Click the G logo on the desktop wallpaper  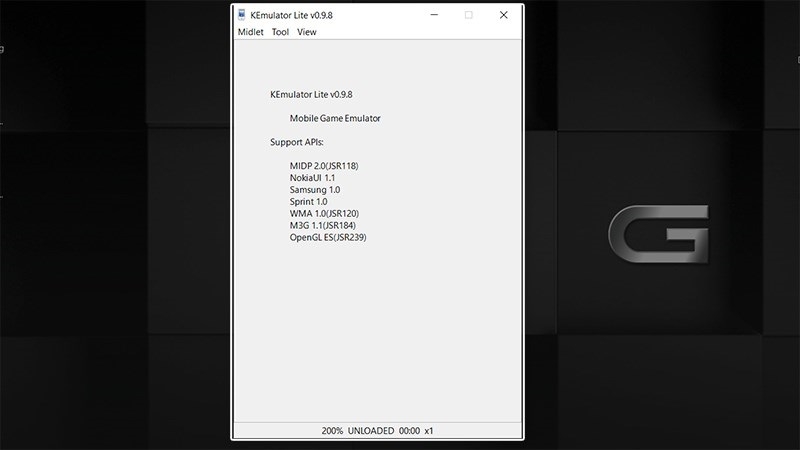pos(659,234)
